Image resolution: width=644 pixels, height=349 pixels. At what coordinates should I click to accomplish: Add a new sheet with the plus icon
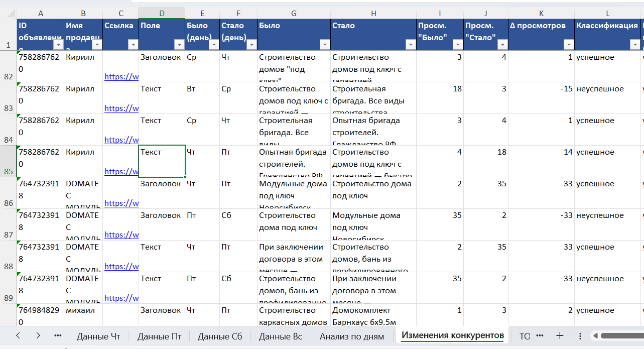(560, 335)
